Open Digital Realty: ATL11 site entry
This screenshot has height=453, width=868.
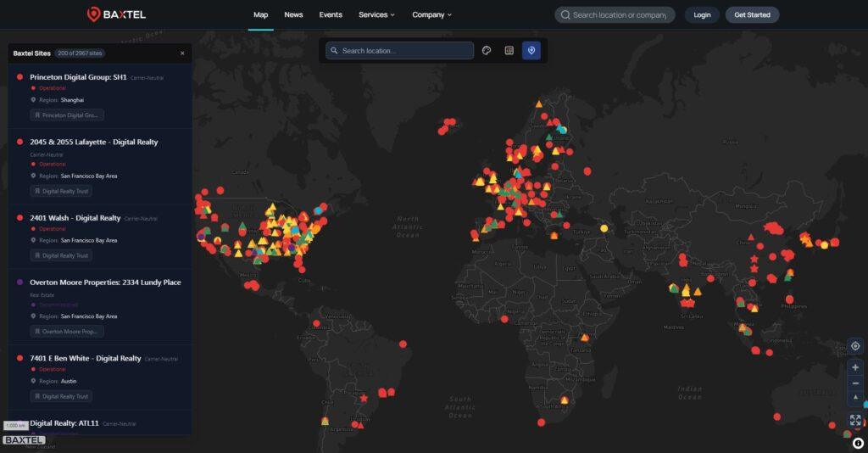point(64,423)
